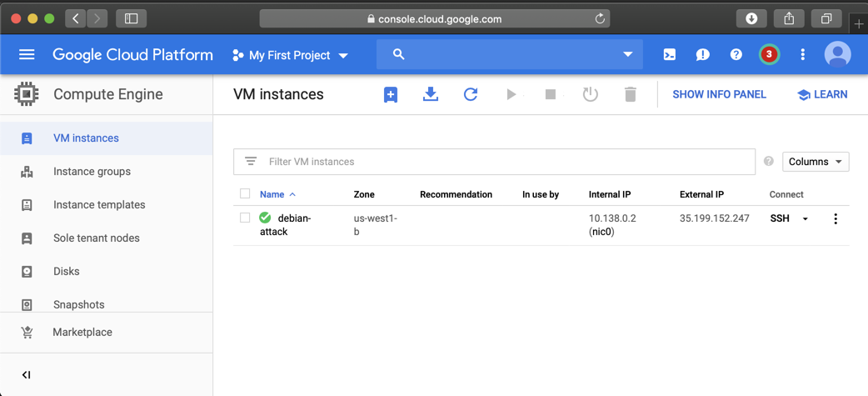
Task: Expand the SSH connection options arrow
Action: point(806,219)
